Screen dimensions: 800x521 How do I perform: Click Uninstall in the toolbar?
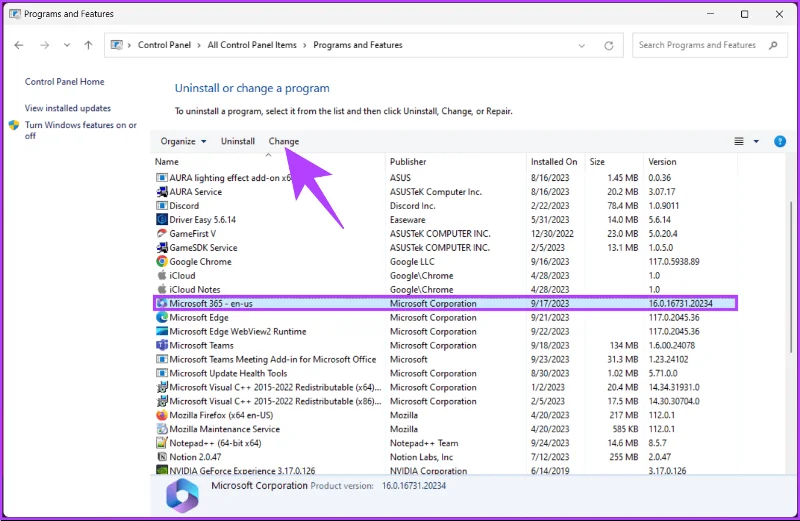(x=238, y=141)
